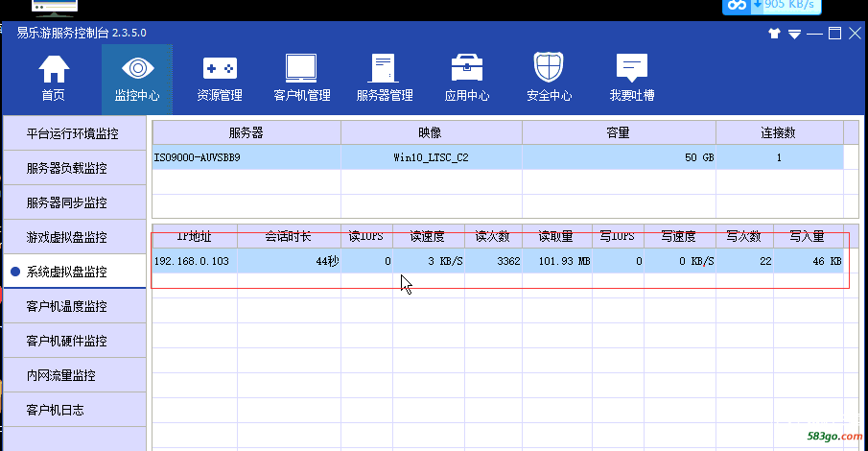This screenshot has width=868, height=451.
Task: Click the 写IOPS column header
Action: (618, 237)
